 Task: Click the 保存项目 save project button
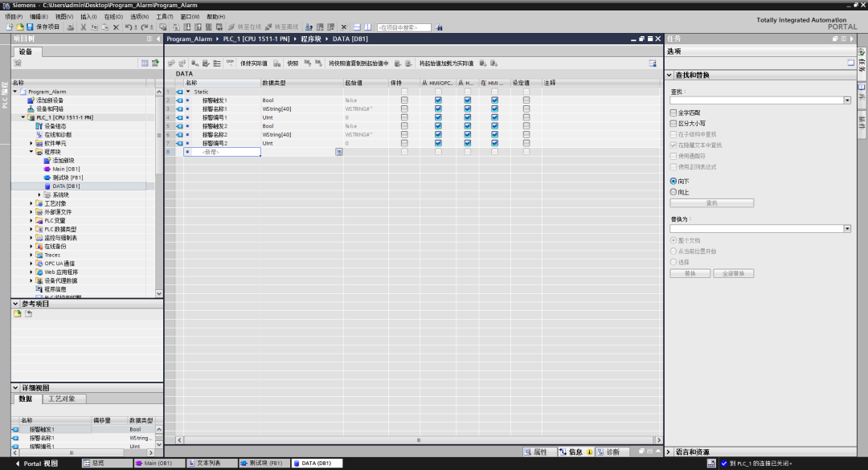click(x=43, y=27)
